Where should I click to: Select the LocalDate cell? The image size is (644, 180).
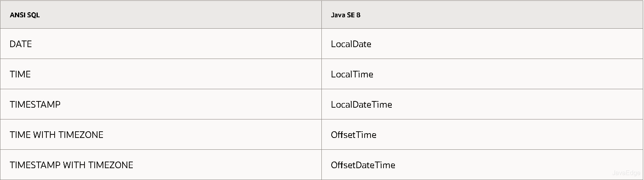[482, 44]
